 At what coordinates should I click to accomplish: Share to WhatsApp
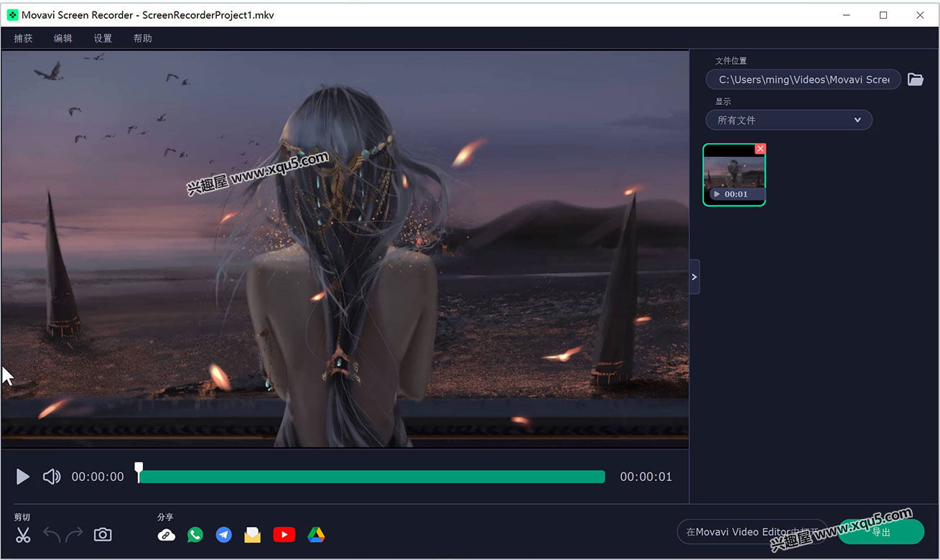(x=195, y=535)
